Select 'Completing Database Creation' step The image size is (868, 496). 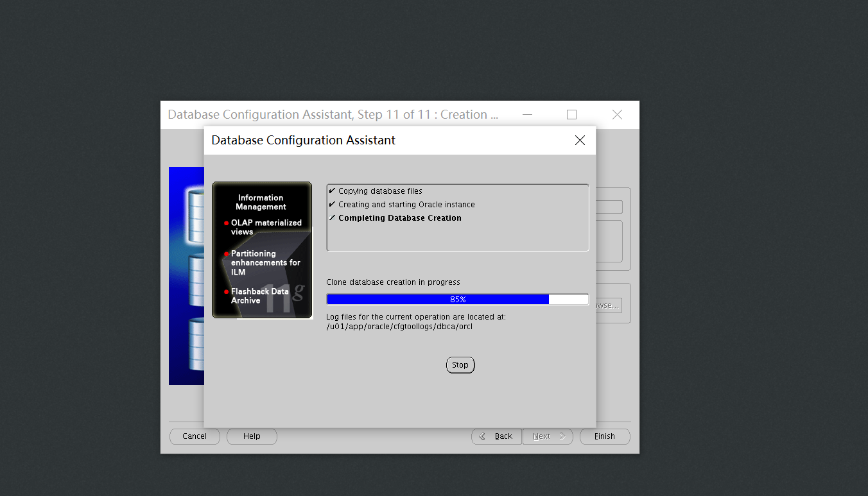click(400, 218)
